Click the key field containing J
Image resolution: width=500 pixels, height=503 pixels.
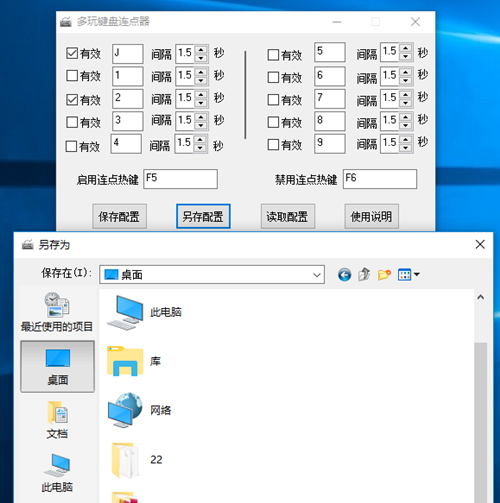pyautogui.click(x=128, y=54)
